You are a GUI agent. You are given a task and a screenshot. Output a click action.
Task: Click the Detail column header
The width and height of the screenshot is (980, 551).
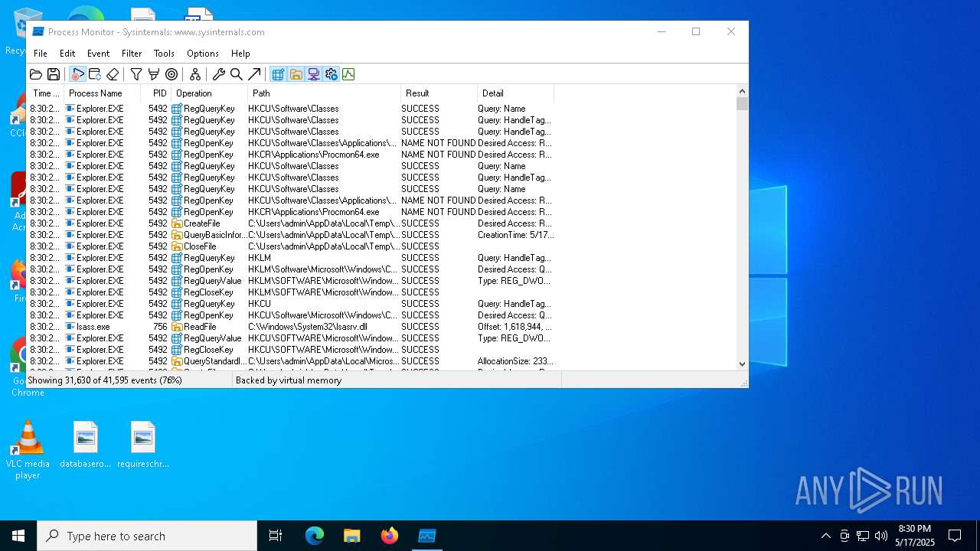tap(515, 93)
